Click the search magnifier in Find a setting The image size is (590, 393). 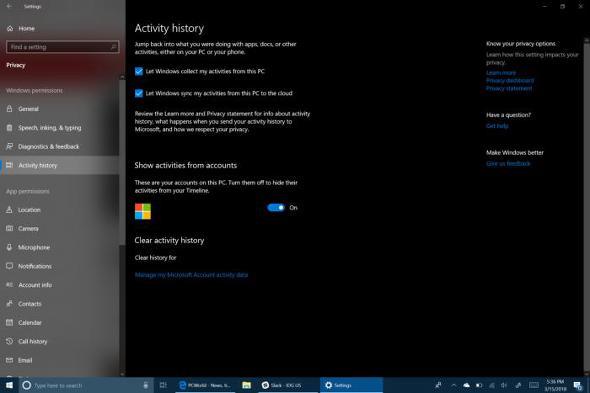113,47
